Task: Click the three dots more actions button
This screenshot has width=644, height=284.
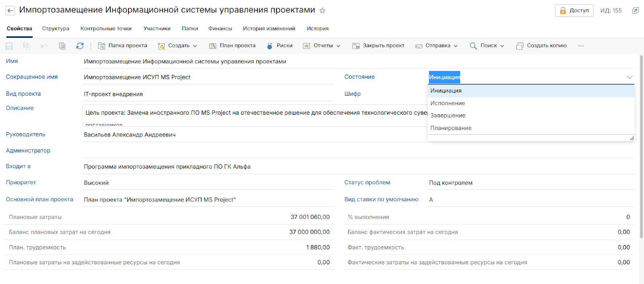Action: (x=581, y=46)
